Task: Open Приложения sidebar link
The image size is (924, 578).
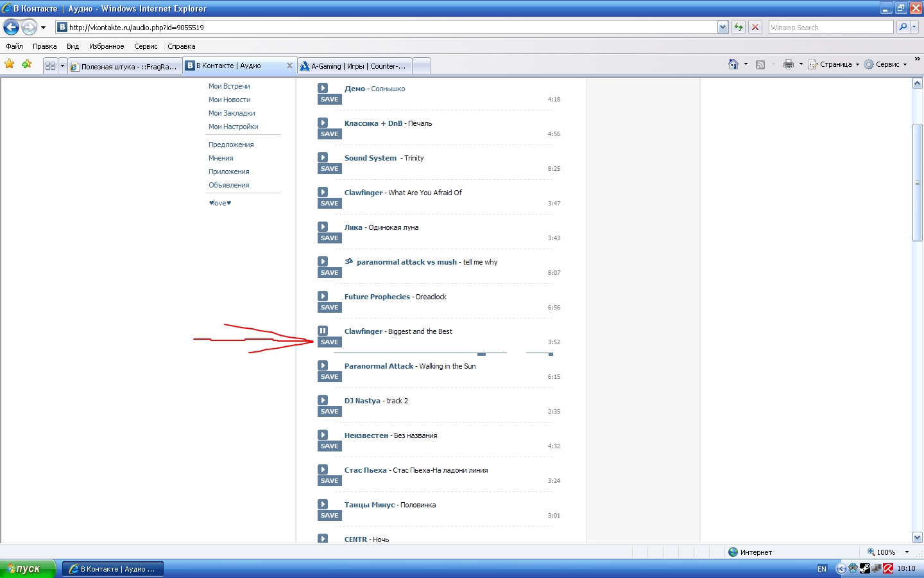Action: (228, 171)
